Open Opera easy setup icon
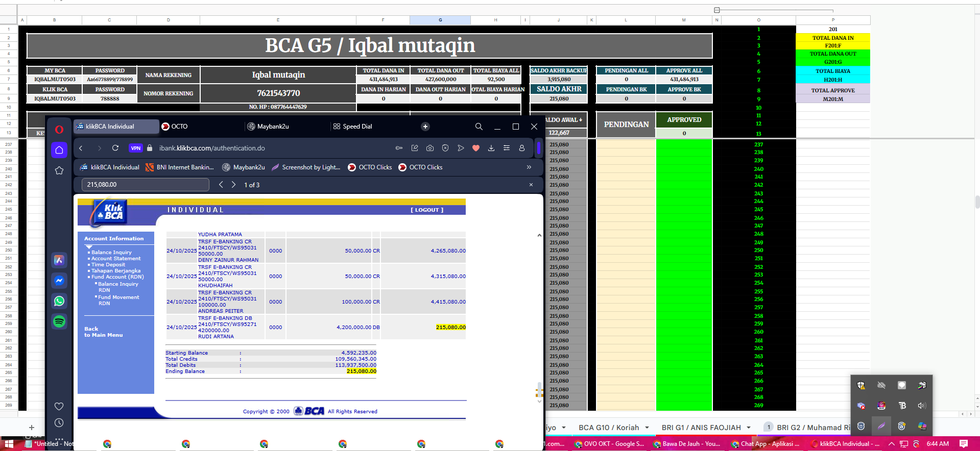The height and width of the screenshot is (451, 980). pos(507,148)
